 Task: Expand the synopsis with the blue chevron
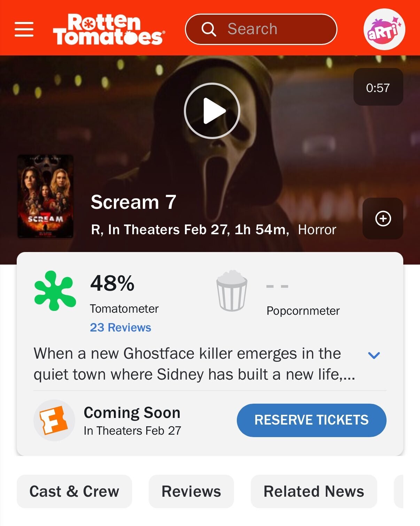tap(374, 355)
